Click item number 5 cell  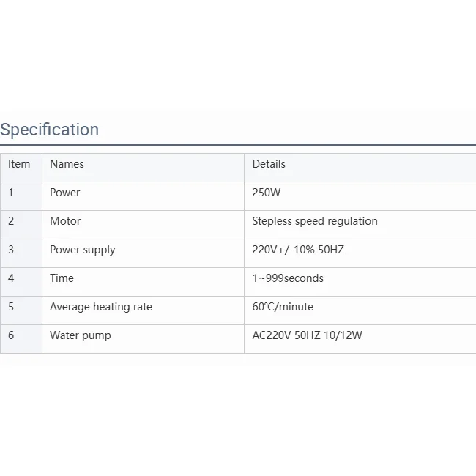click(11, 307)
